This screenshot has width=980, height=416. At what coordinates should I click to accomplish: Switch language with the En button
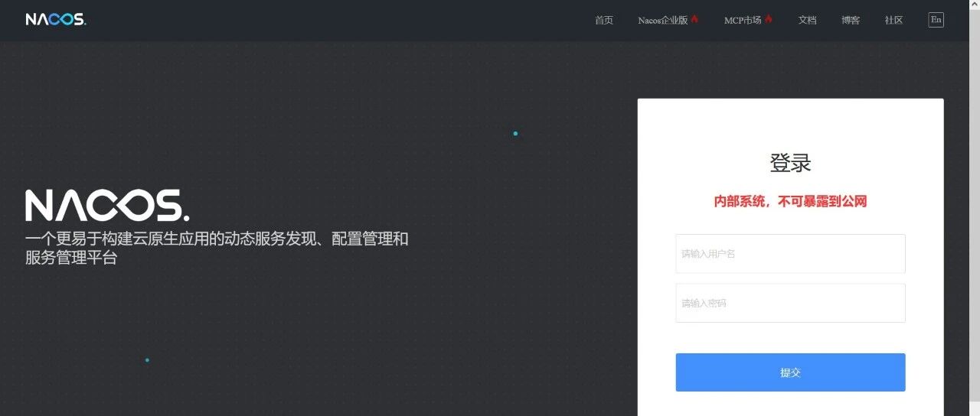pos(936,20)
